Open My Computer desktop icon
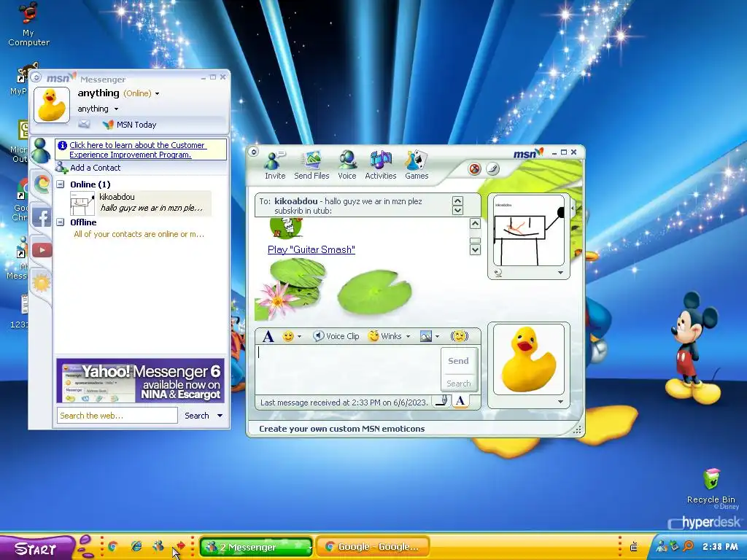 28,24
